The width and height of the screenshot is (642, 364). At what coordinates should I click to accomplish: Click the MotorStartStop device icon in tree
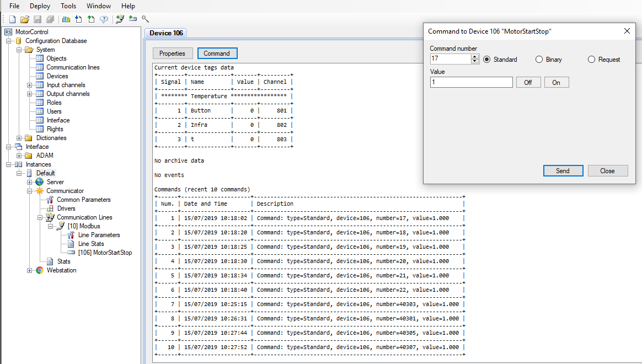click(71, 253)
